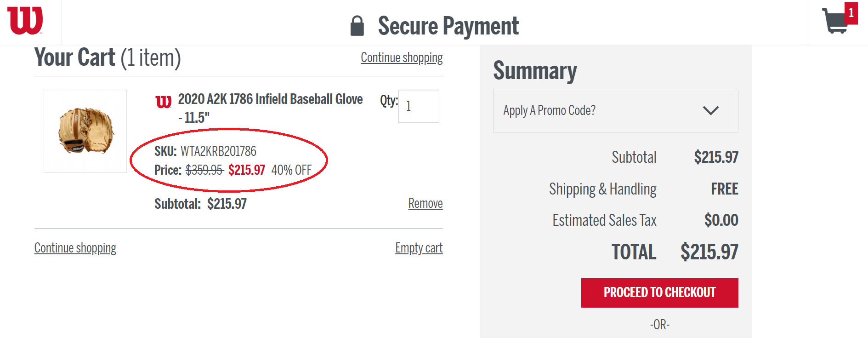
Task: Click the Qty input field
Action: pyautogui.click(x=419, y=106)
